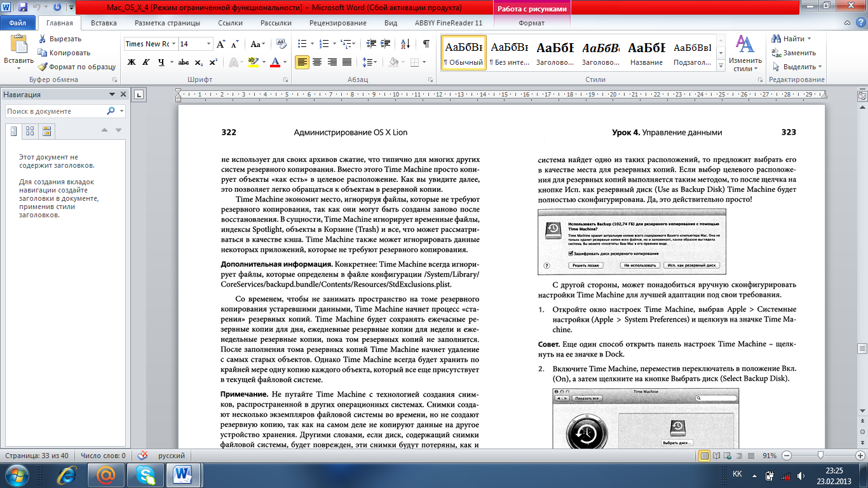Viewport: 868px width, 488px height.
Task: Open the font name dropdown (Times New Roman)
Action: coord(173,44)
